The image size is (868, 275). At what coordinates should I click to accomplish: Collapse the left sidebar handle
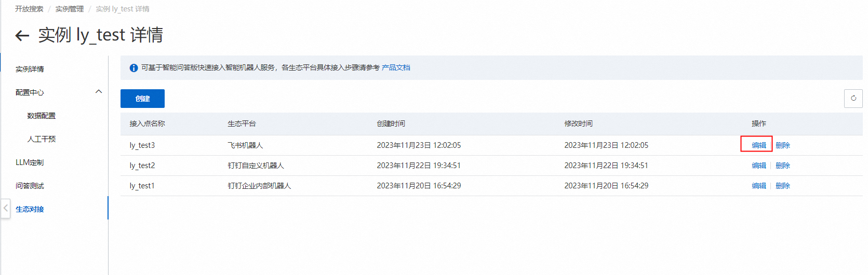coord(6,208)
